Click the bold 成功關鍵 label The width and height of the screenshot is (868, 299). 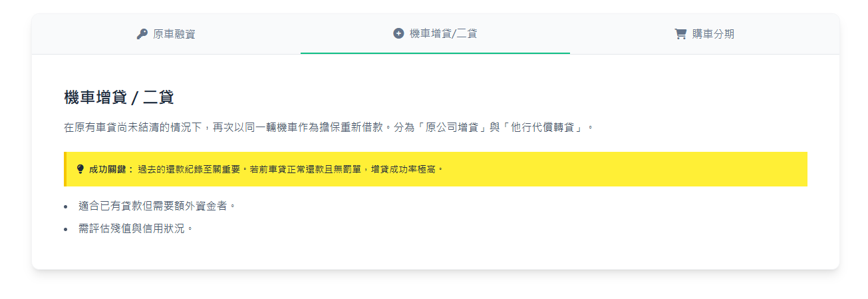111,169
